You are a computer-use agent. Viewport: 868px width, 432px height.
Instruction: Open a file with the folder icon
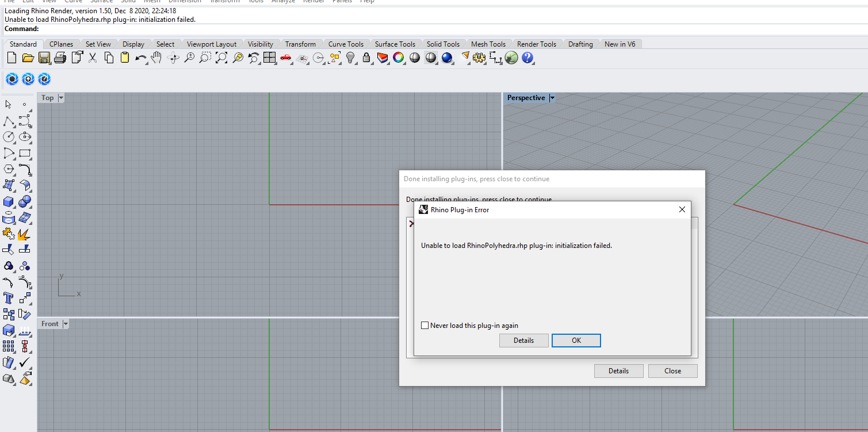[x=28, y=58]
